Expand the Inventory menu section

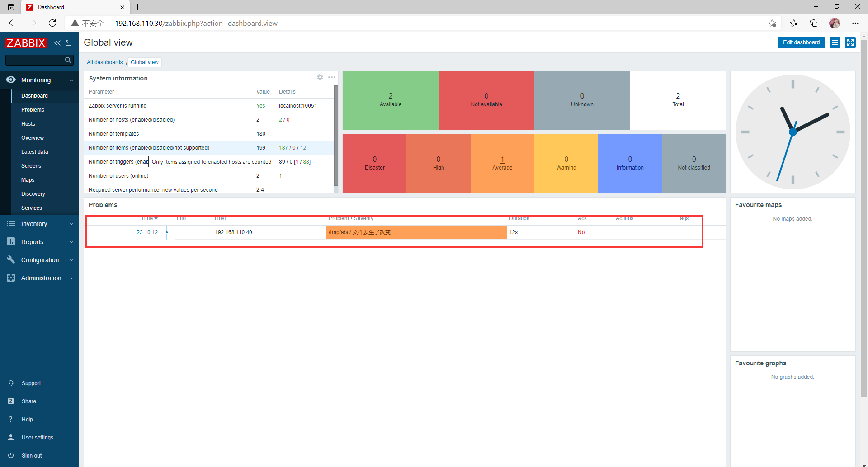point(71,224)
